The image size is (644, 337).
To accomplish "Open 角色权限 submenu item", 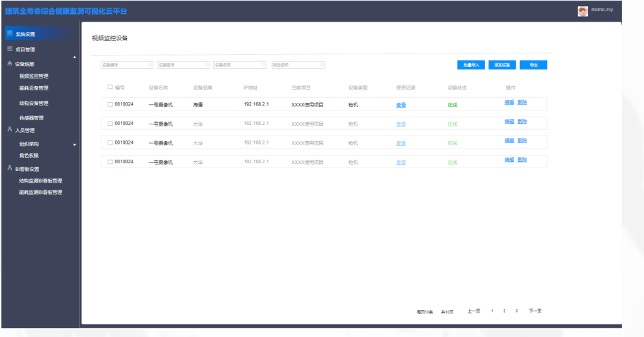I will [28, 156].
